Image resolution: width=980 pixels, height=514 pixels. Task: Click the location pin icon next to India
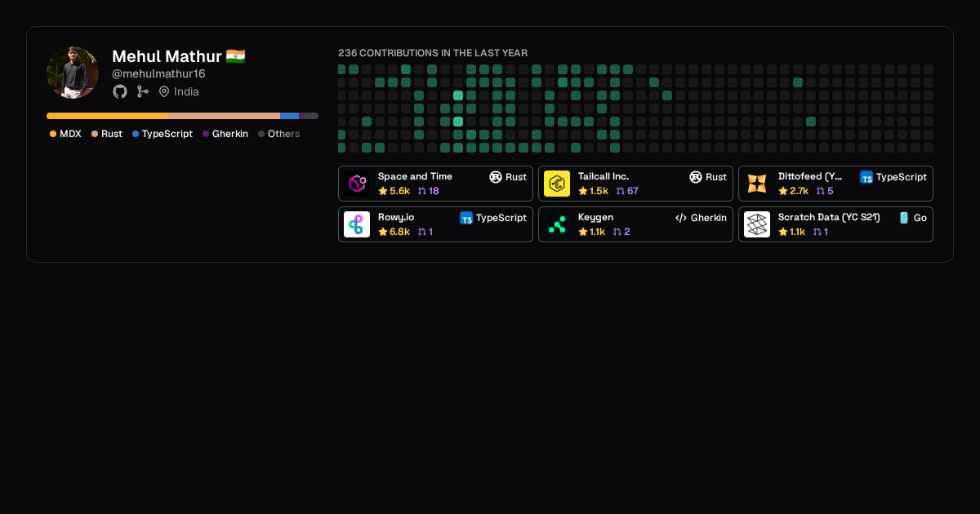pyautogui.click(x=164, y=91)
